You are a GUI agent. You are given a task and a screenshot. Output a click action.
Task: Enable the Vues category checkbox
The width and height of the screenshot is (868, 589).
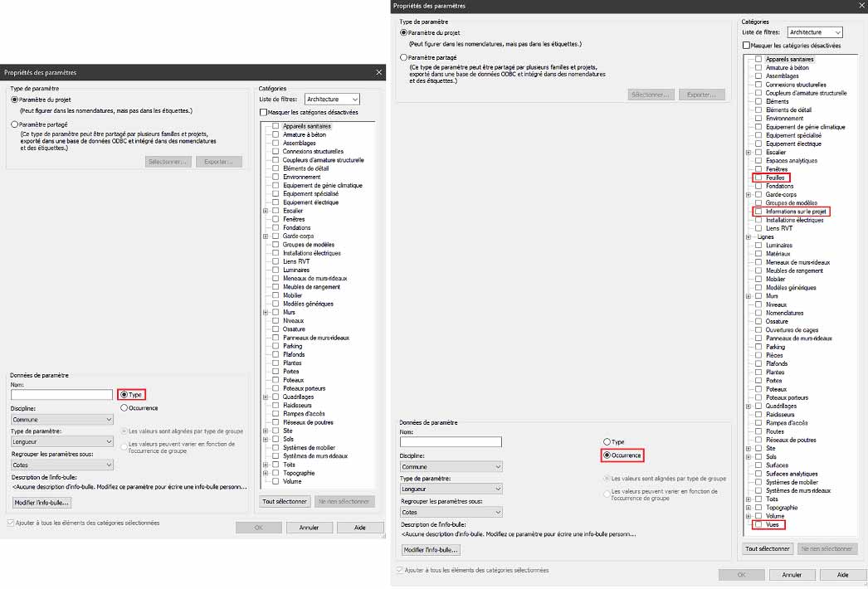click(758, 525)
